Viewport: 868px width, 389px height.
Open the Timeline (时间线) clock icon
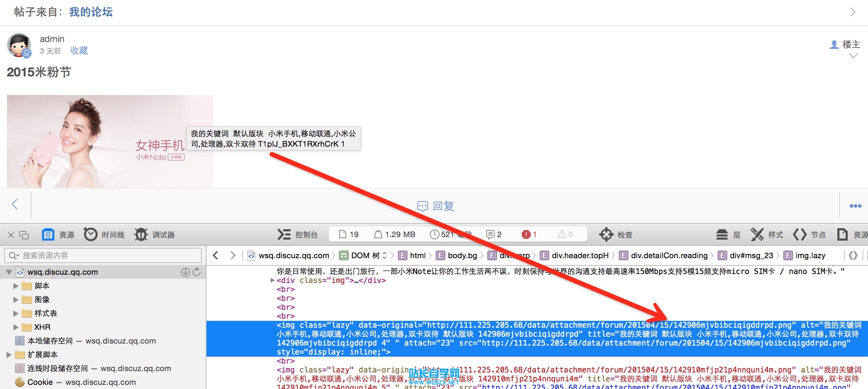tap(91, 235)
